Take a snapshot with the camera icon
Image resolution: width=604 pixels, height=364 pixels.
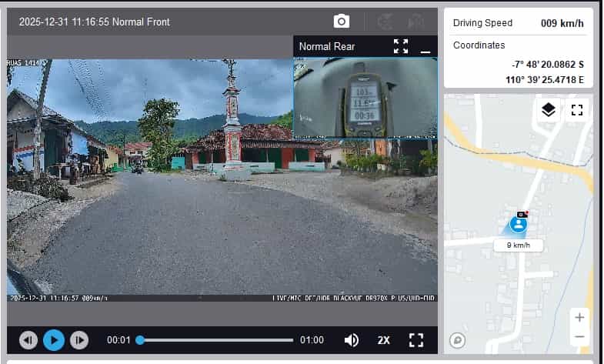pos(342,22)
